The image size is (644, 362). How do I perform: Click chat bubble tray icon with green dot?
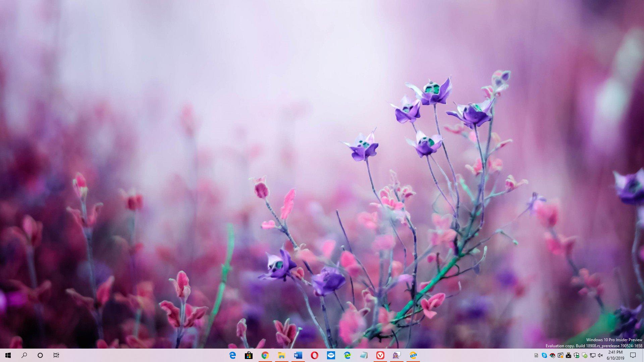(584, 355)
